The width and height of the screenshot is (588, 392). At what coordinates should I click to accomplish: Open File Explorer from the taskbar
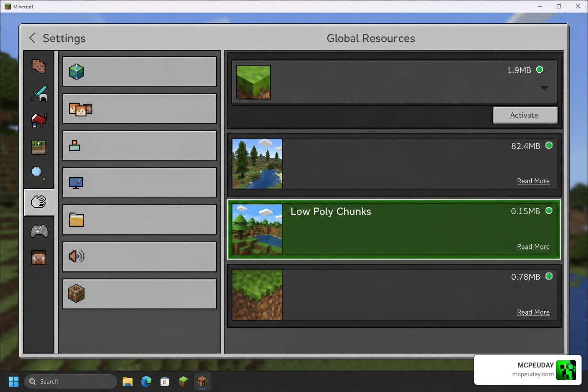tap(127, 381)
